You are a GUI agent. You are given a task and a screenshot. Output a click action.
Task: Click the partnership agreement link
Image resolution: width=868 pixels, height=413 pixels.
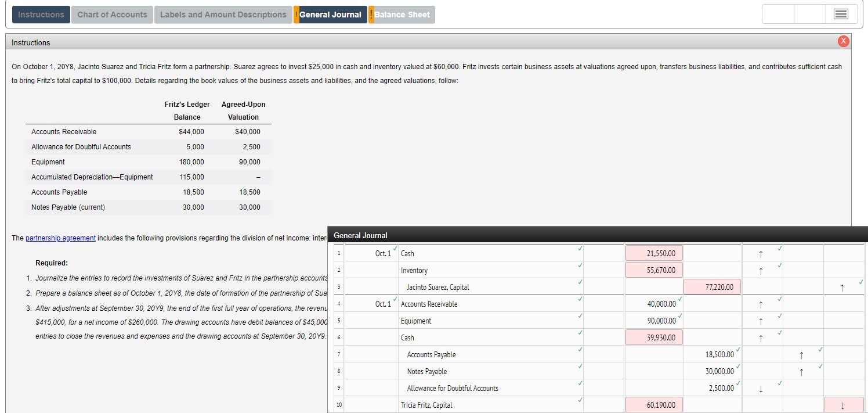click(x=60, y=238)
